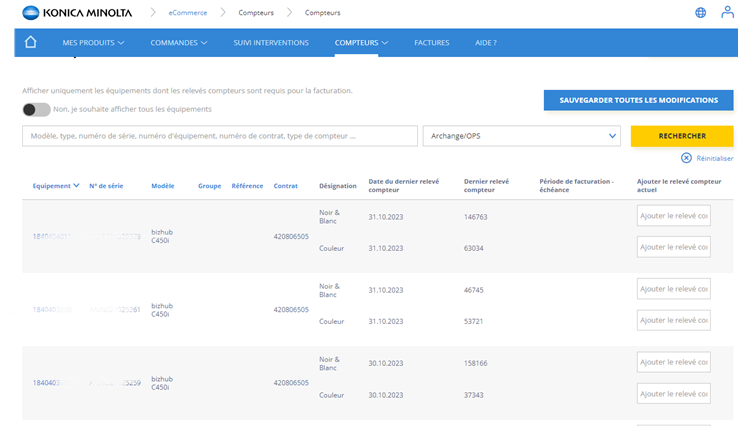Open the user account icon

tap(727, 12)
